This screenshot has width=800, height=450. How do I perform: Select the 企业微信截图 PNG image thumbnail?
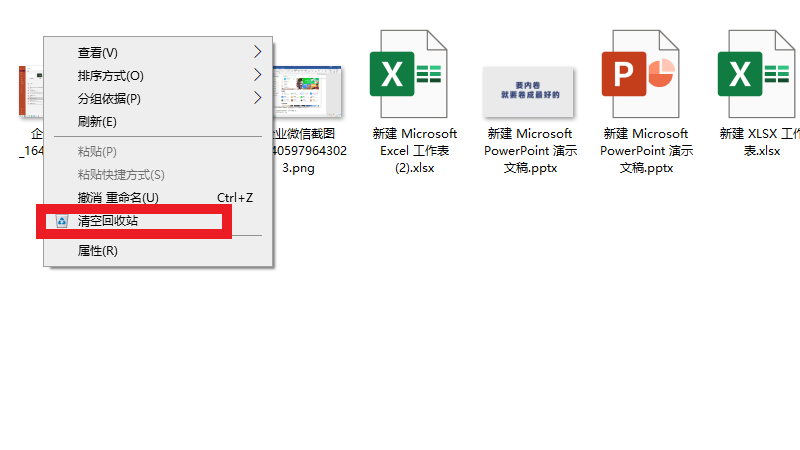click(x=308, y=92)
